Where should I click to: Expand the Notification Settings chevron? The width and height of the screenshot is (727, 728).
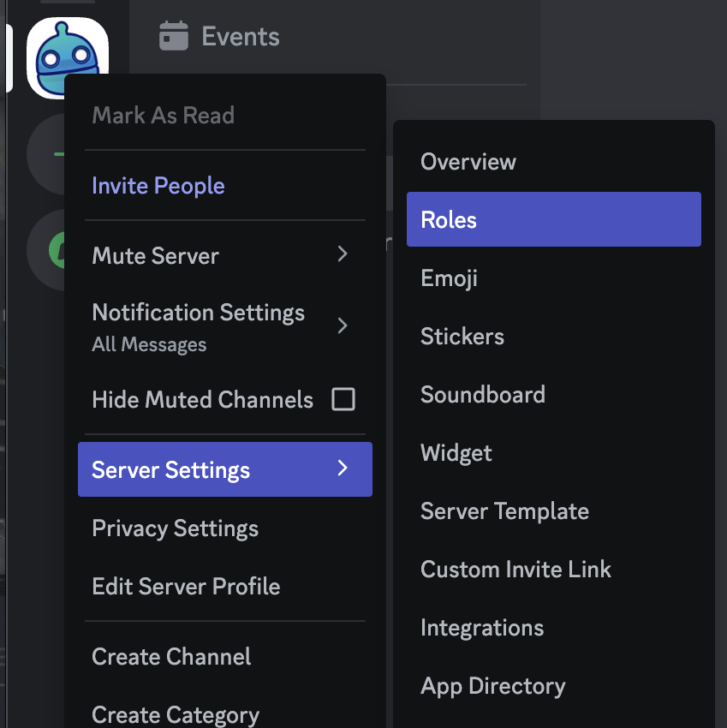[343, 325]
